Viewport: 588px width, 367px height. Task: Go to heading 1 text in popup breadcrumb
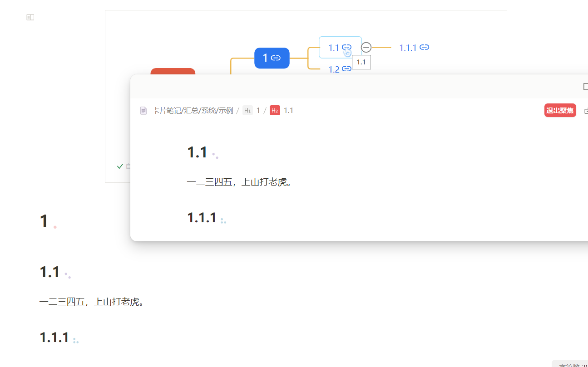[x=258, y=111]
